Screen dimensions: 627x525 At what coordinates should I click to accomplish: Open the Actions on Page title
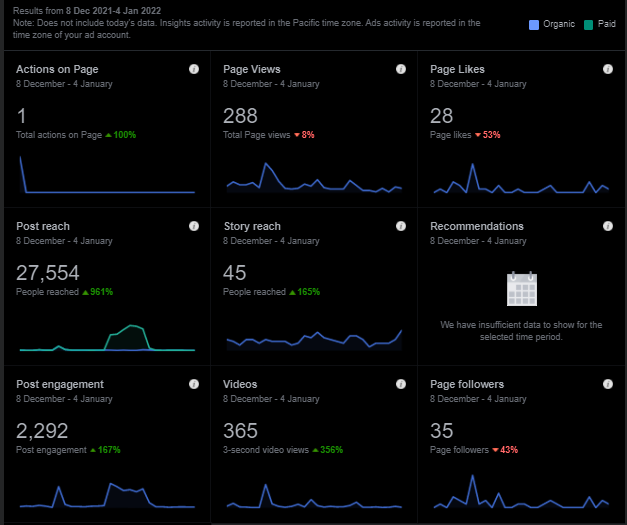click(x=57, y=69)
